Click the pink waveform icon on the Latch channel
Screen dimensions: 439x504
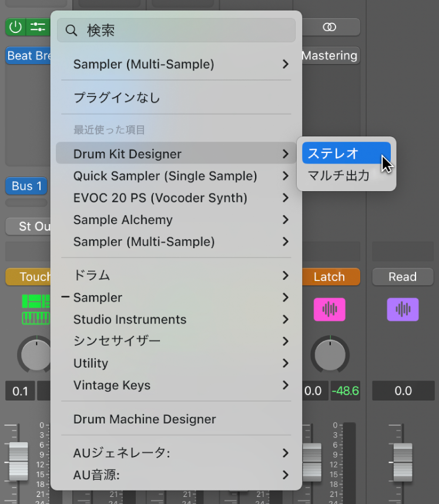point(330,310)
